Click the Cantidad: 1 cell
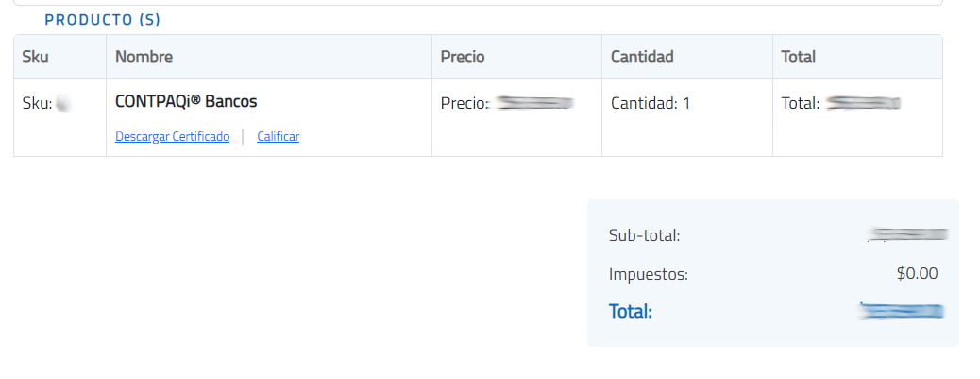980x379 pixels. click(651, 103)
